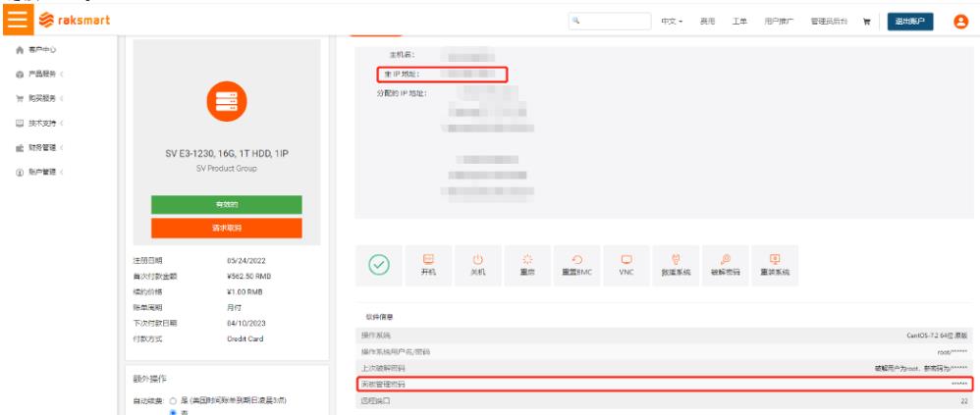Image resolution: width=980 pixels, height=415 pixels.
Task: Click the CentOS-7.2 64位 operating system value
Action: click(x=937, y=336)
